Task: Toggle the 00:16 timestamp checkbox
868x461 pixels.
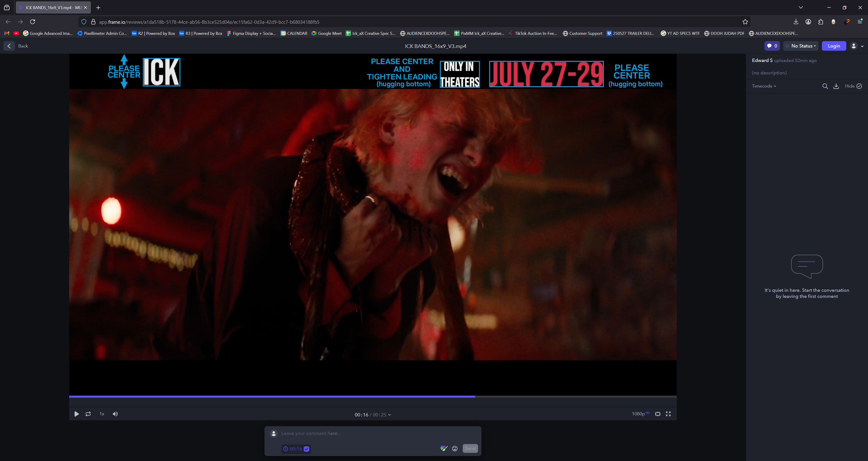Action: pos(307,449)
